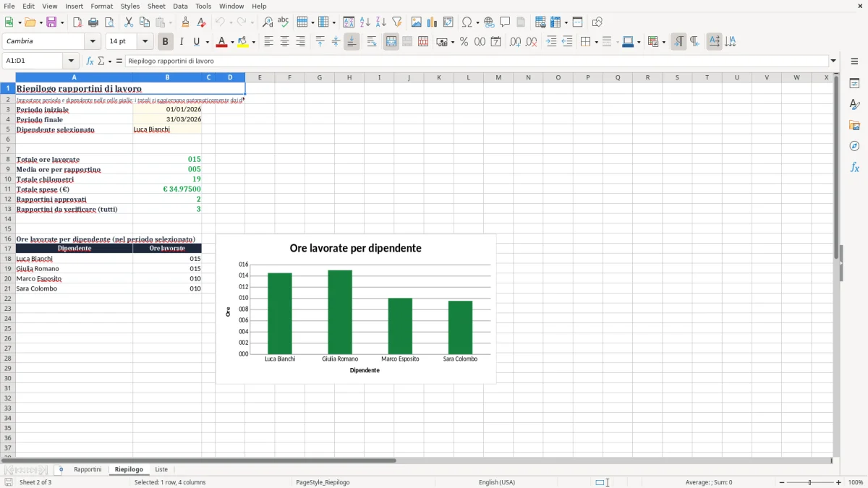Open the background color dropdown arrow
This screenshot has height=488, width=868.
coord(253,43)
